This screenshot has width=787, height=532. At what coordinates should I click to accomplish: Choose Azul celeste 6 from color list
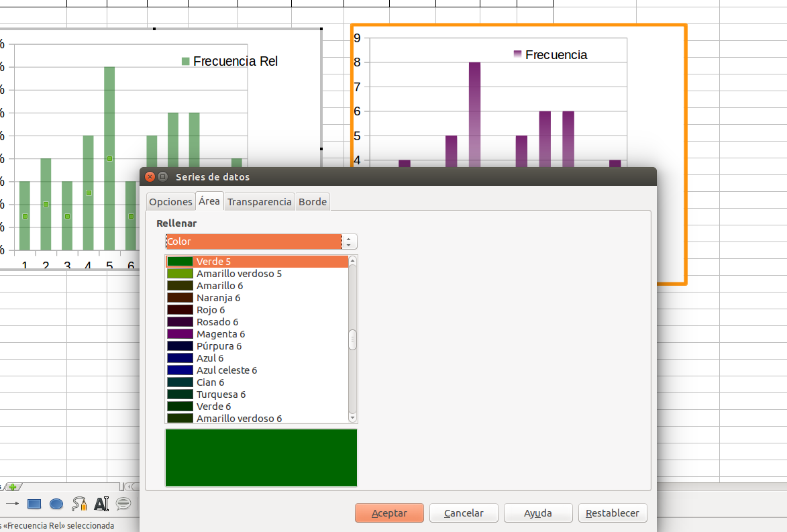click(227, 370)
